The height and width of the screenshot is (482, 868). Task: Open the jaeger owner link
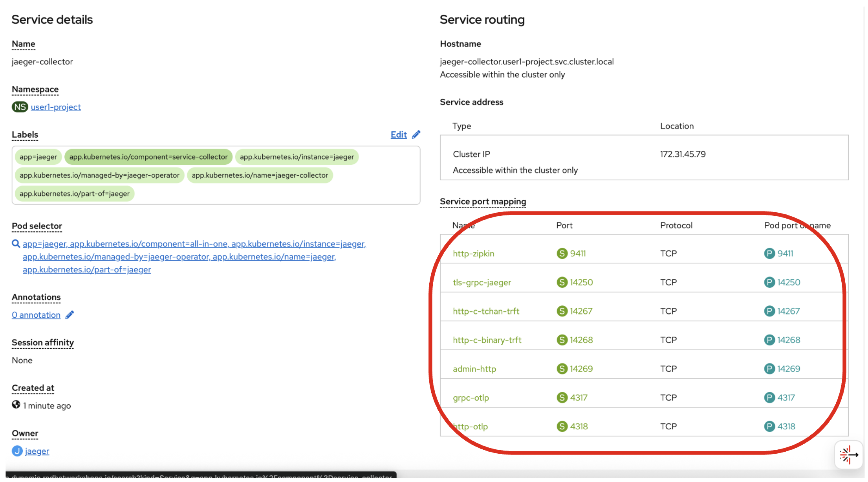(37, 451)
